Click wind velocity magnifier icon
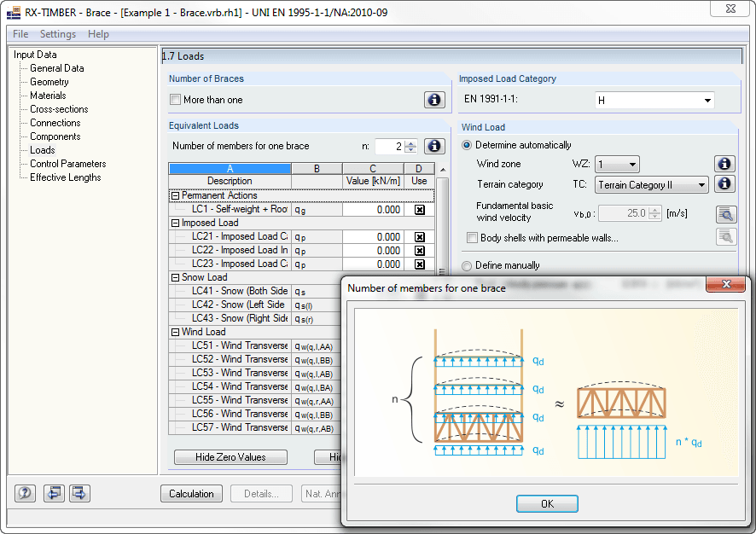Viewport: 756px width, 534px height. pos(725,214)
